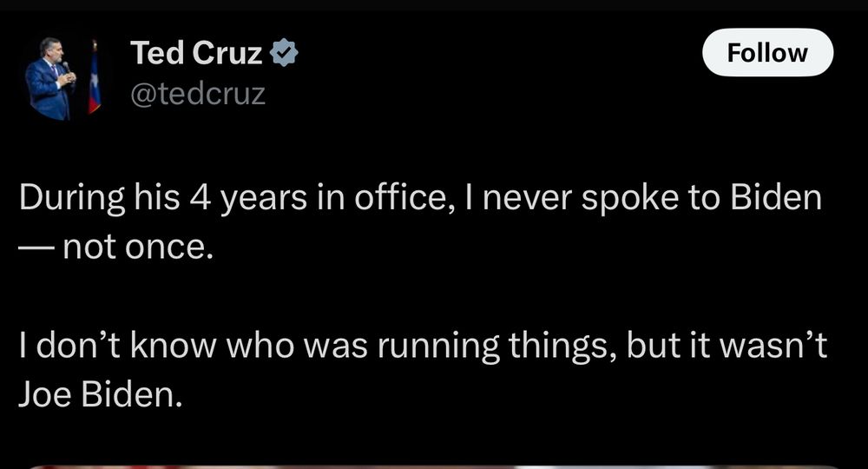Image resolution: width=868 pixels, height=469 pixels.
Task: Click the final line reading 'Joe Biden.'
Action: 100,395
